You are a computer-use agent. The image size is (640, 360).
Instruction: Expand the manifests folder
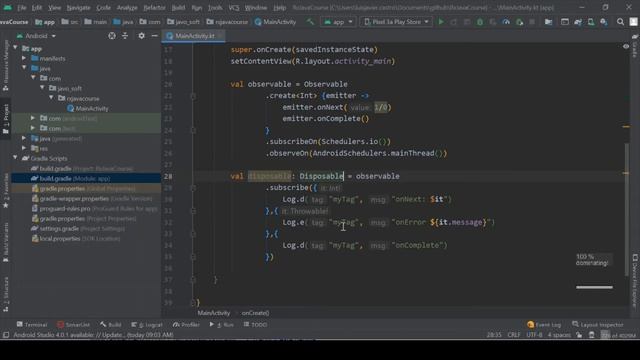(x=24, y=58)
